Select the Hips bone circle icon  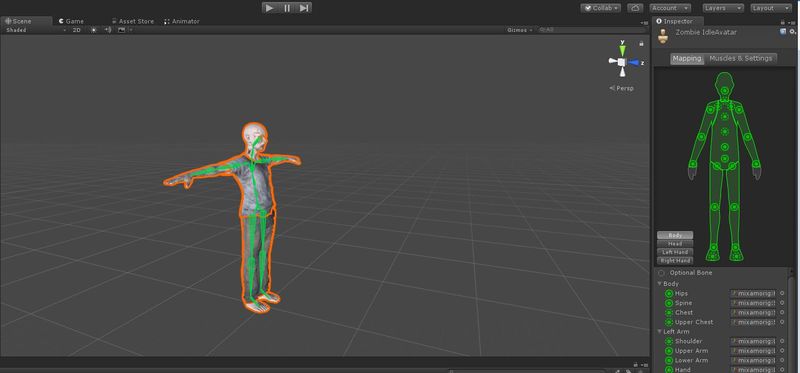[669, 294]
